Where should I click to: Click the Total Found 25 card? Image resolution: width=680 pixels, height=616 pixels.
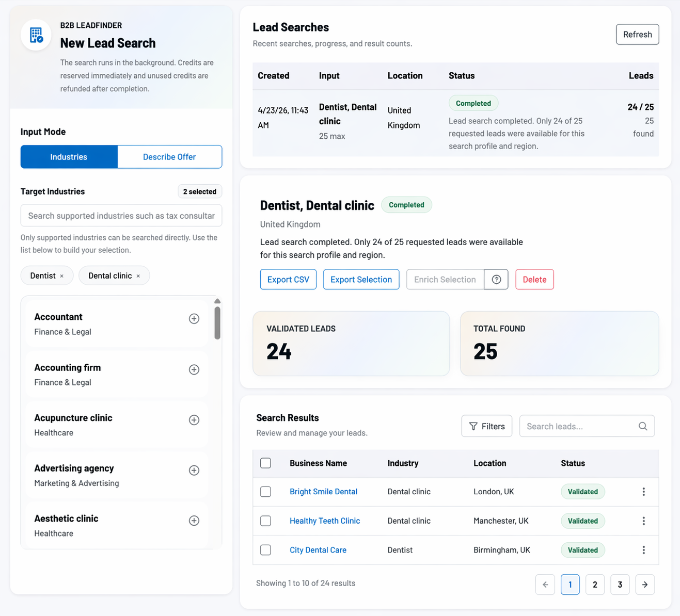[x=560, y=344]
